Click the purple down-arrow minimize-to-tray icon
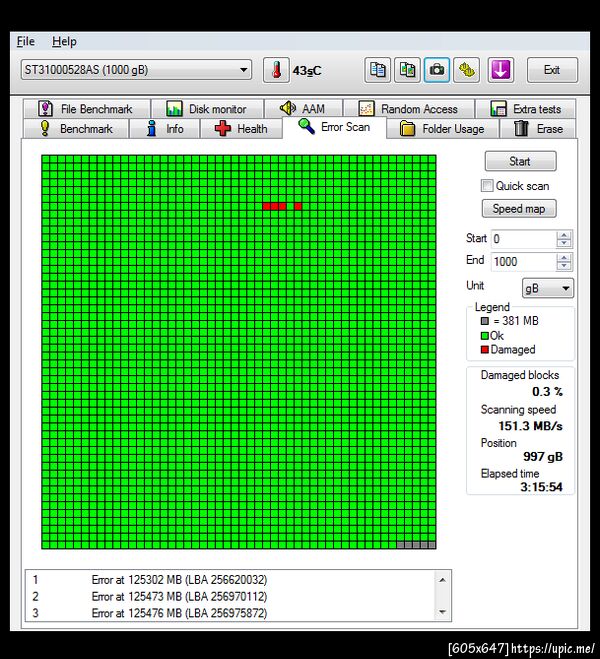The width and height of the screenshot is (600, 659). pyautogui.click(x=500, y=70)
